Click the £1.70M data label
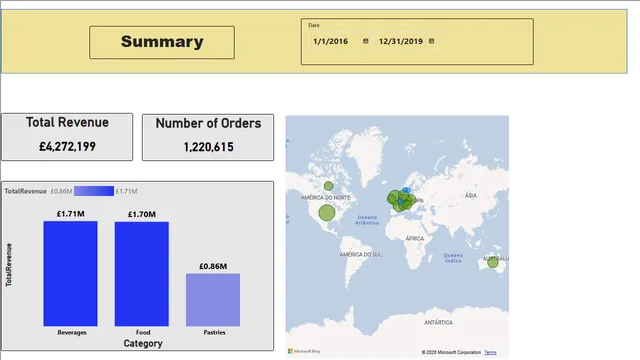The image size is (640, 360). (142, 214)
